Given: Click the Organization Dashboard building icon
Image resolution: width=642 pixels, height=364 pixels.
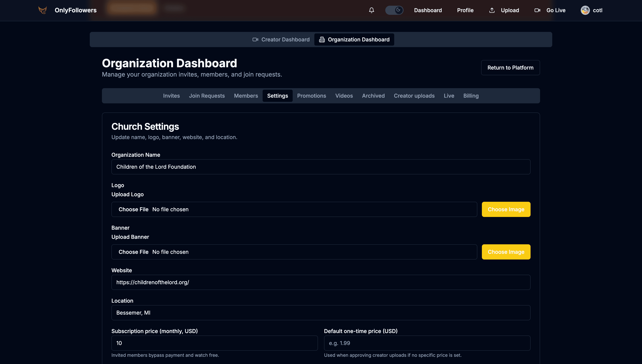Looking at the screenshot, I should tap(322, 39).
